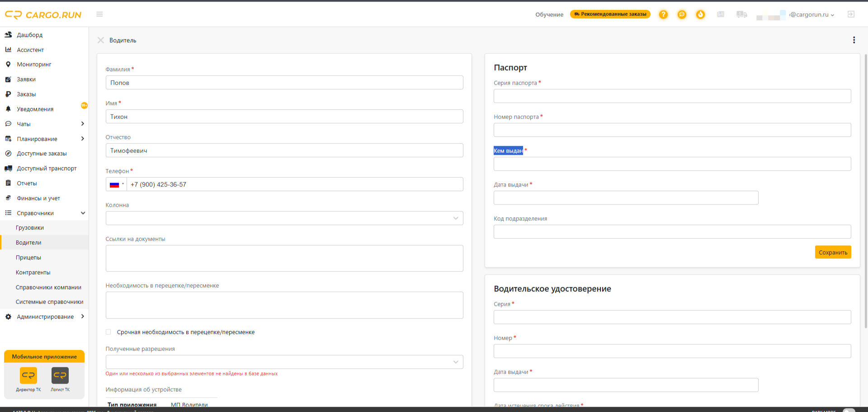
Task: Open the three-dot options menu
Action: pyautogui.click(x=854, y=40)
